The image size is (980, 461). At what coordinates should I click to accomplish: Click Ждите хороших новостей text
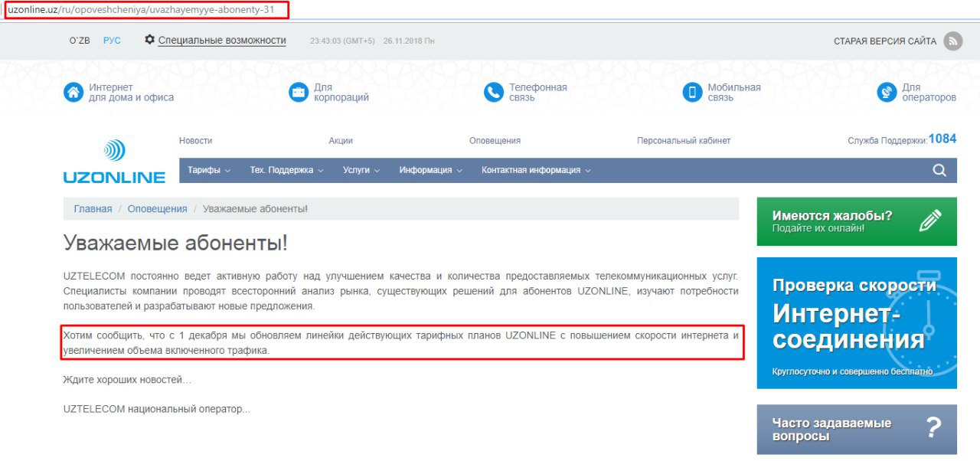127,380
